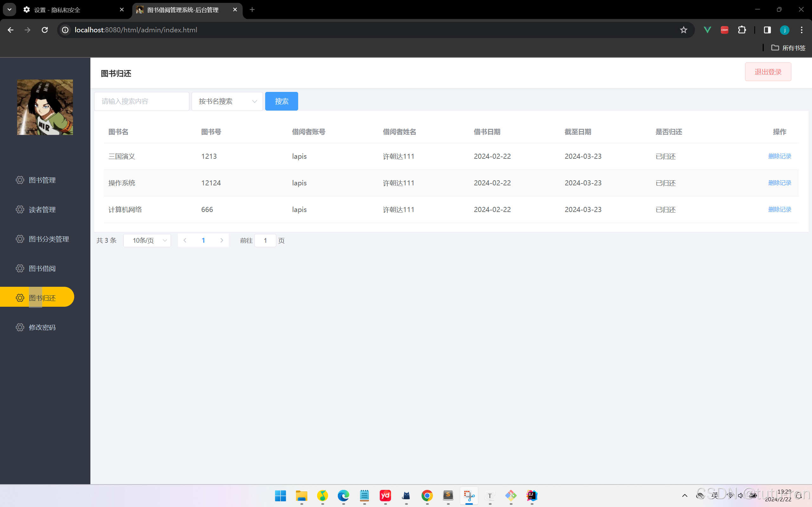Reload the page with the refresh icon

(x=45, y=30)
